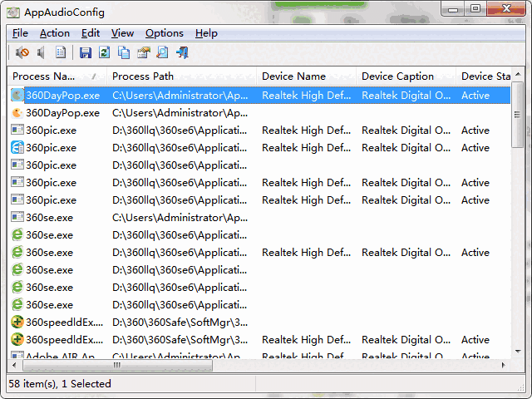Refresh the process list via toolbar icon
The height and width of the screenshot is (399, 532).
[104, 52]
